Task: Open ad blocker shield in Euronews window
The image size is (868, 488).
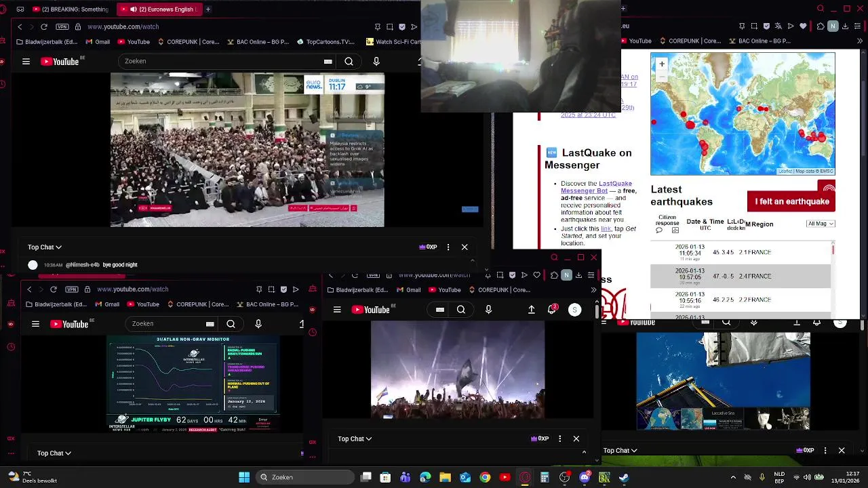Action: [402, 26]
